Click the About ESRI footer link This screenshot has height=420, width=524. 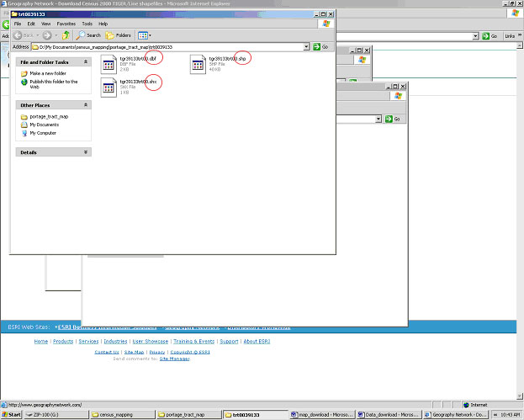[257, 341]
